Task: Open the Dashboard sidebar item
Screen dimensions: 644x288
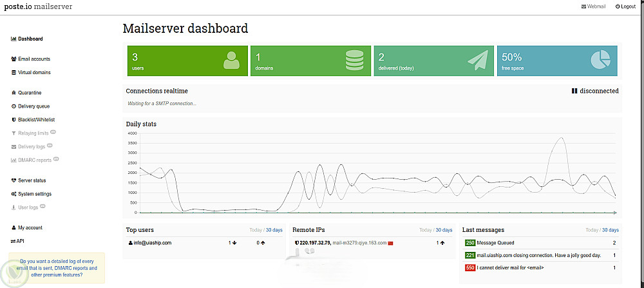Action: (26, 39)
